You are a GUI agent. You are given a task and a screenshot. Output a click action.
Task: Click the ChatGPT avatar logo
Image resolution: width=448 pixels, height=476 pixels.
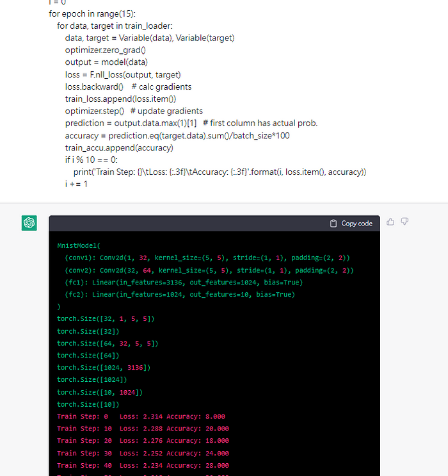(x=29, y=223)
